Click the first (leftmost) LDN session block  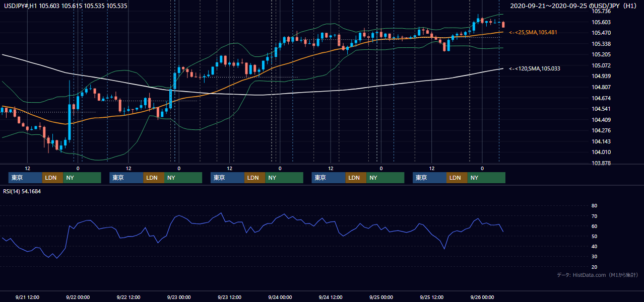(x=52, y=178)
